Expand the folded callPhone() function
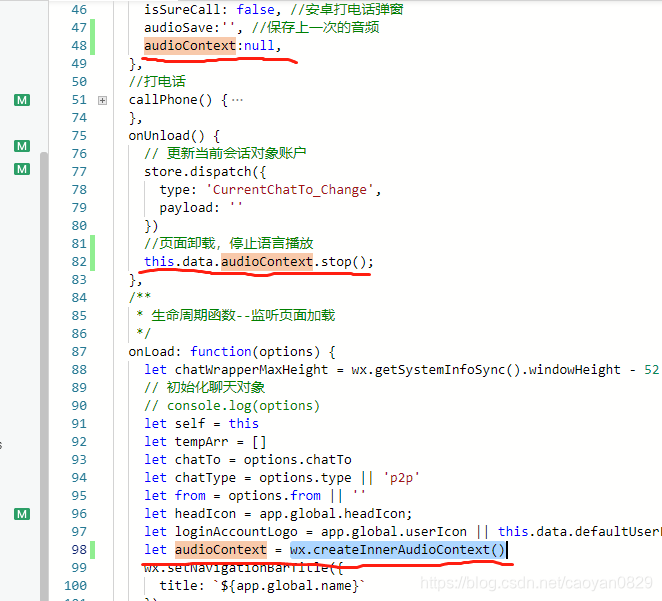 tap(102, 100)
